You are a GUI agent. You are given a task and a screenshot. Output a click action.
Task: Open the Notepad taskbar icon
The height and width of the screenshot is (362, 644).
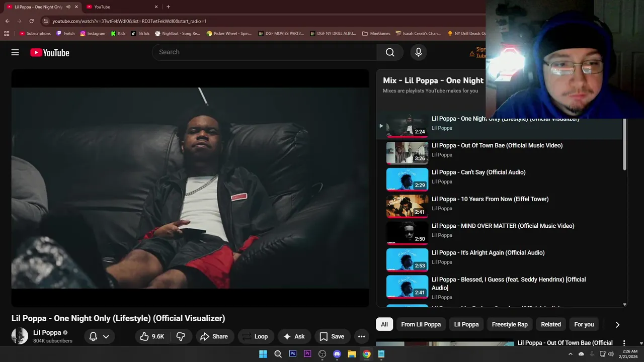[x=381, y=354]
